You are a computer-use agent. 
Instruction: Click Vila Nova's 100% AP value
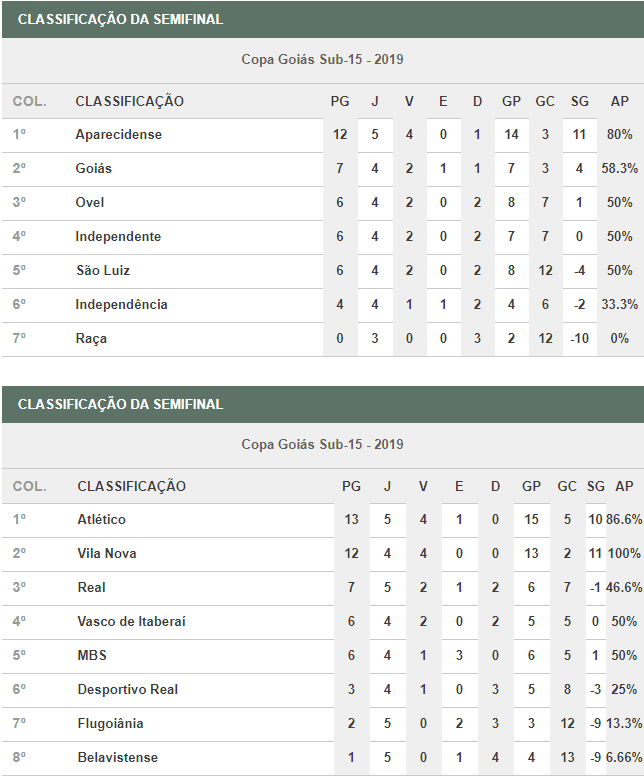(x=624, y=554)
